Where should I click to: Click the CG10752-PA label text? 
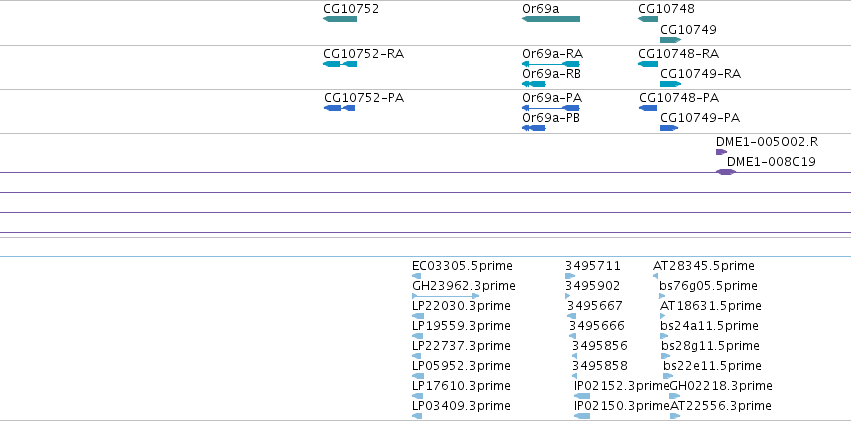[x=364, y=98]
